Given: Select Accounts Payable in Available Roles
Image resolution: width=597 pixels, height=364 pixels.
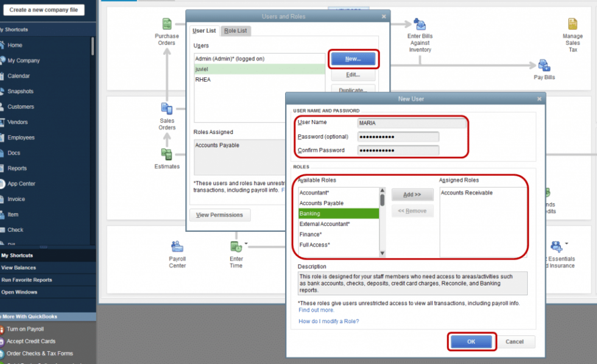Looking at the screenshot, I should (339, 203).
